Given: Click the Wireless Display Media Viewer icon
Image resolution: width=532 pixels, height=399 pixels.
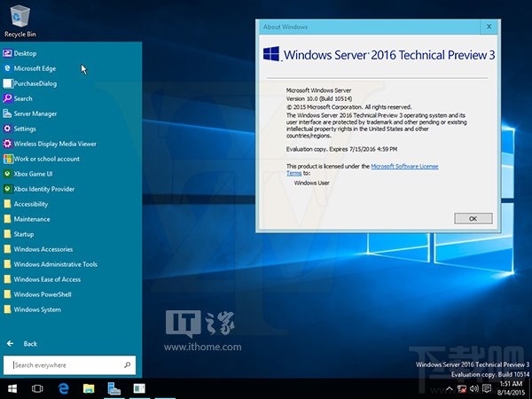Looking at the screenshot, I should [7, 144].
